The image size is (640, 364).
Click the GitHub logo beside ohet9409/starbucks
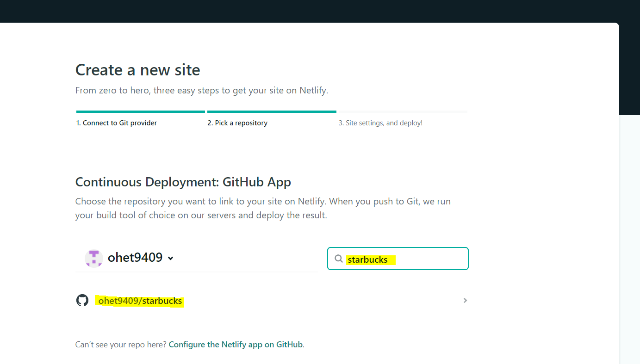82,301
